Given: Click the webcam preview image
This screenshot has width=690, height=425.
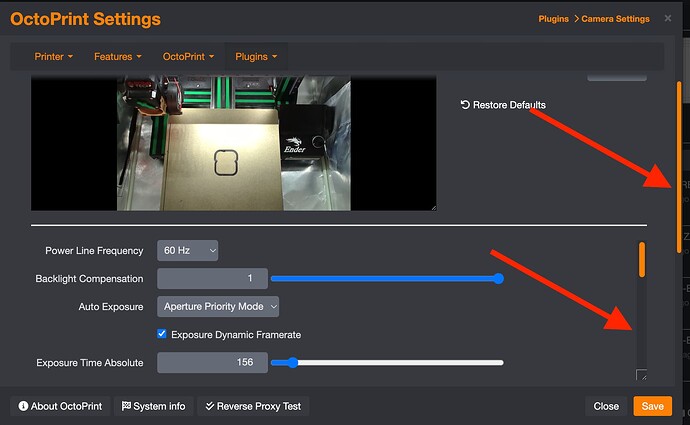Looking at the screenshot, I should (234, 143).
